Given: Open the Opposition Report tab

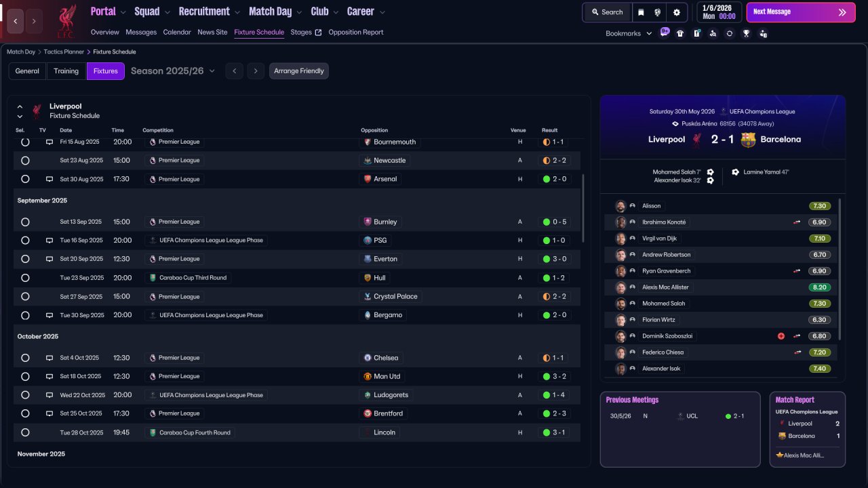Looking at the screenshot, I should click(356, 33).
